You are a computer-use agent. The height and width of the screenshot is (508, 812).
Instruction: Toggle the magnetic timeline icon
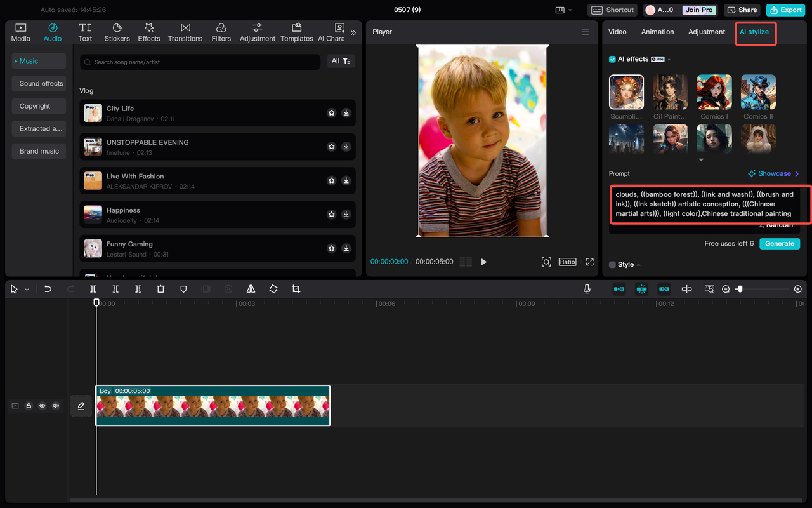click(x=641, y=289)
